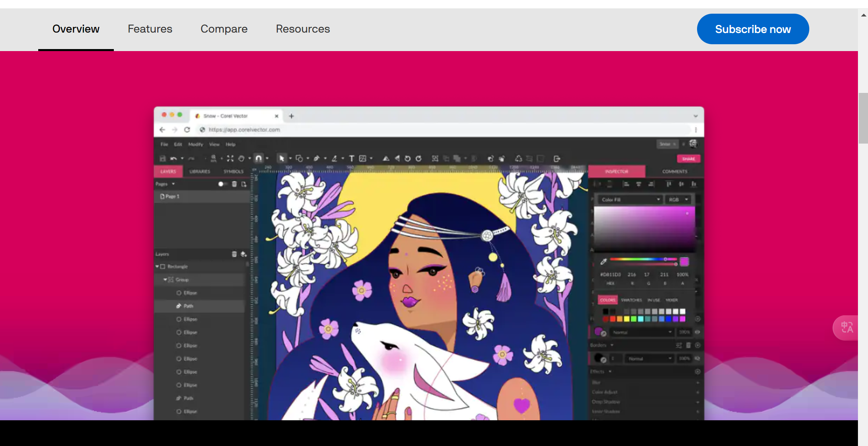This screenshot has width=868, height=446.
Task: Open the Features tab
Action: [150, 29]
